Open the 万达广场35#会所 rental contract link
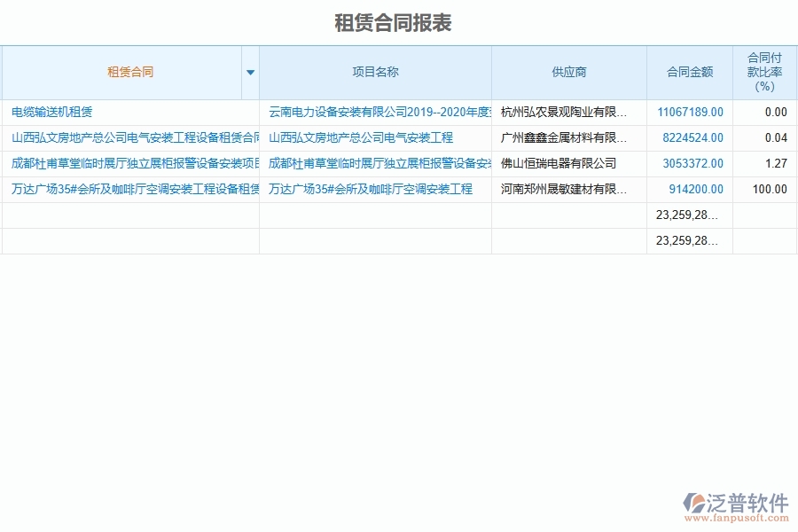The width and height of the screenshot is (798, 532). point(135,190)
